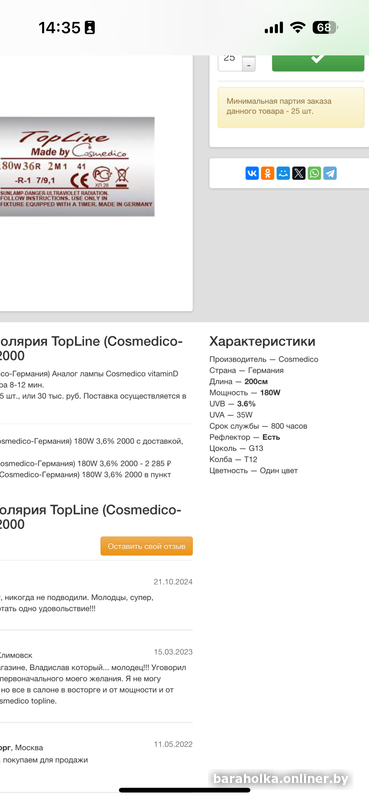
Task: Tap the battery indicator showing 68
Action: click(x=325, y=28)
